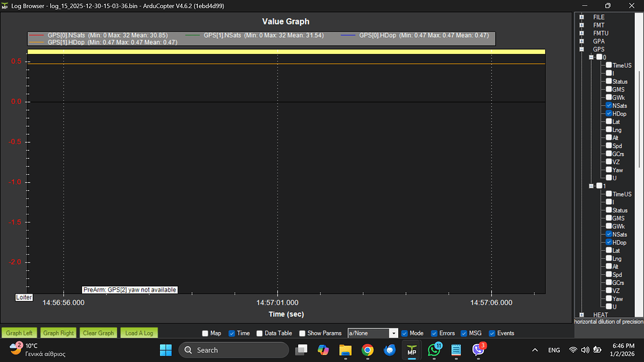Expand the GPA tree node
This screenshot has height=362, width=644.
[x=582, y=41]
